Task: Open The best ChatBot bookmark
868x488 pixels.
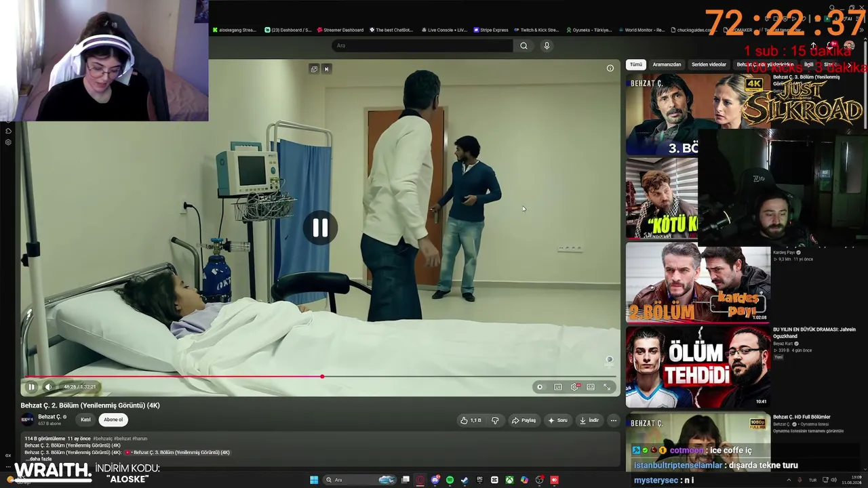Action: [x=391, y=30]
